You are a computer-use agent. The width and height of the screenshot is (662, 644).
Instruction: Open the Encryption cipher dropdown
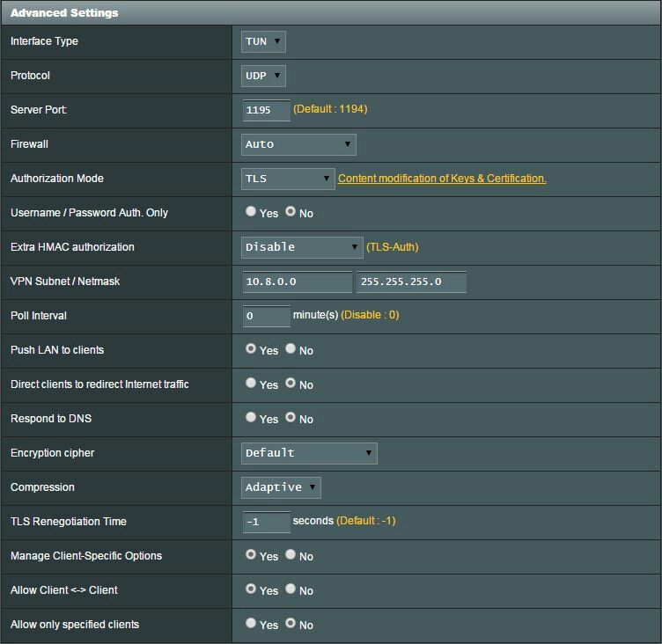click(x=309, y=453)
